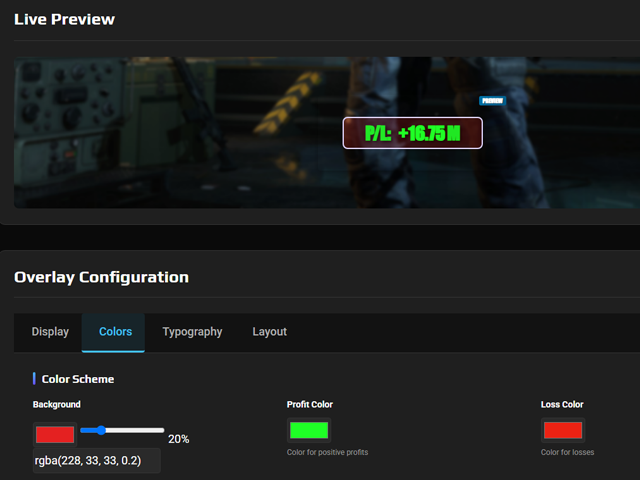640x480 pixels.
Task: Click the right end of the opacity slider track
Action: coord(162,430)
